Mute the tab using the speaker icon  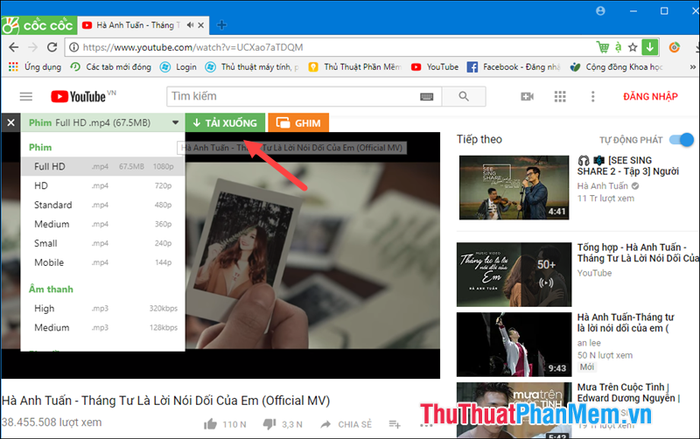click(x=190, y=25)
